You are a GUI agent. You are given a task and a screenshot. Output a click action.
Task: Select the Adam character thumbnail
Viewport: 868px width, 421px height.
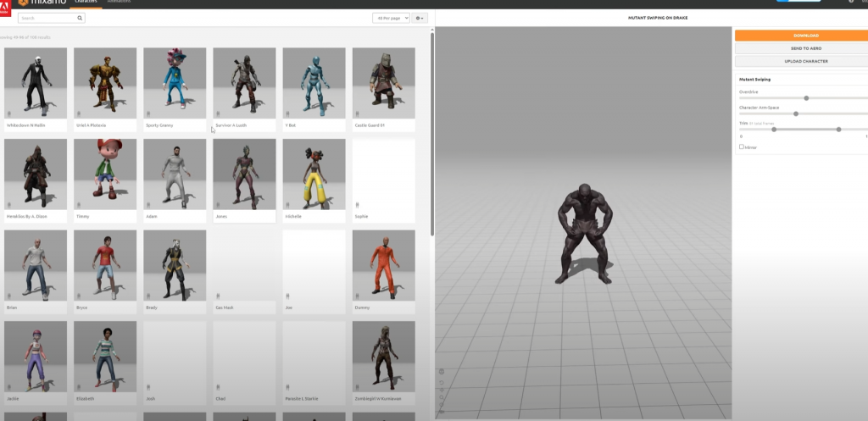coord(175,174)
